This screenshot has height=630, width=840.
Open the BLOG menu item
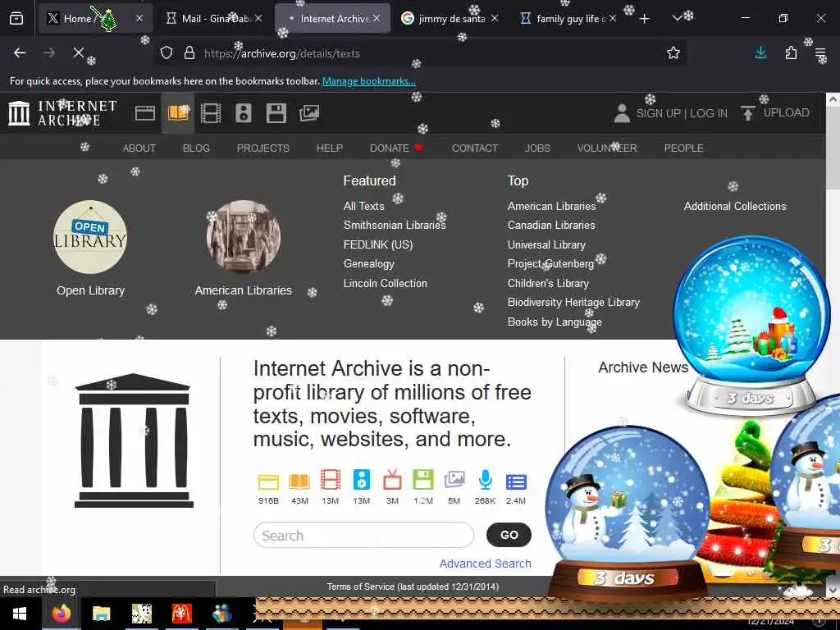(196, 148)
